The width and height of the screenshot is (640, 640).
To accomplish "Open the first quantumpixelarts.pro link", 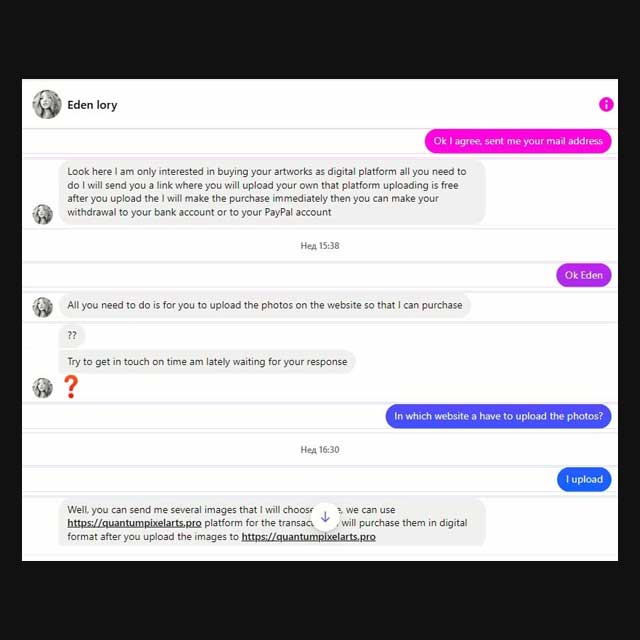I will pyautogui.click(x=134, y=523).
